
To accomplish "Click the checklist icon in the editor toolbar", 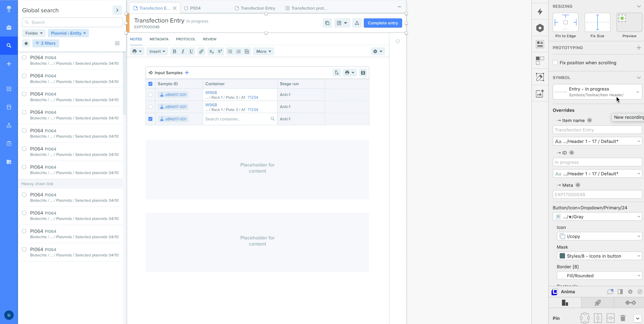I will [x=247, y=51].
